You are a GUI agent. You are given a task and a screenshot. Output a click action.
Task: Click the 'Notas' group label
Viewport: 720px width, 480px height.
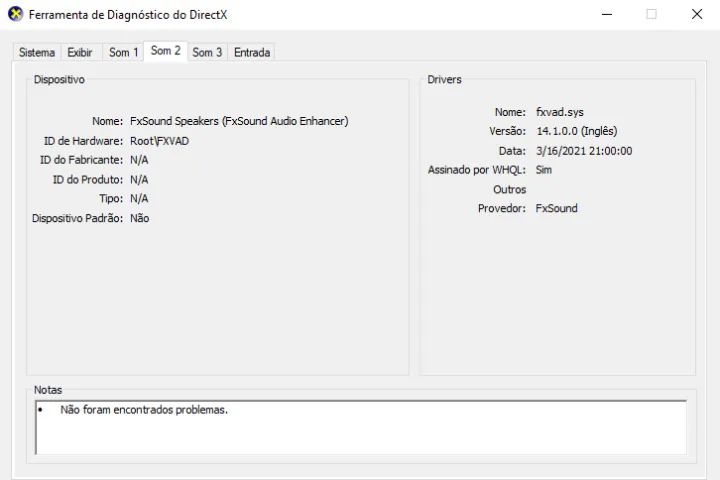click(x=48, y=390)
